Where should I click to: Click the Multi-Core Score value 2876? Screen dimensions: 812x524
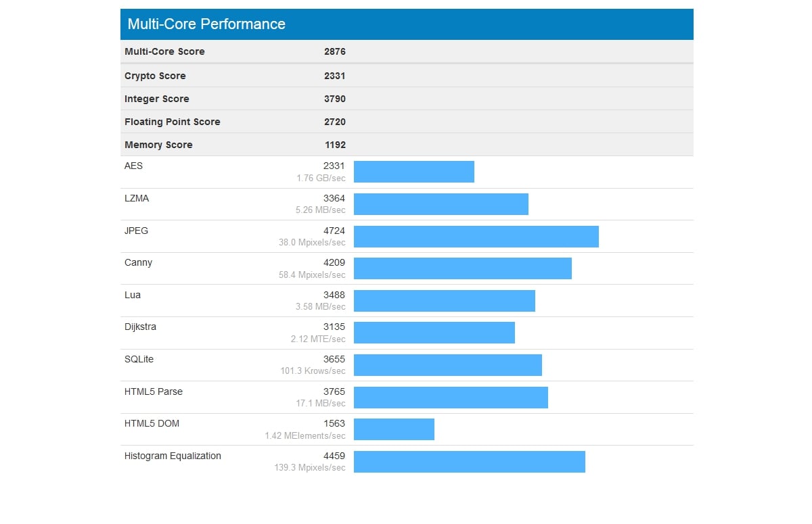coord(334,51)
